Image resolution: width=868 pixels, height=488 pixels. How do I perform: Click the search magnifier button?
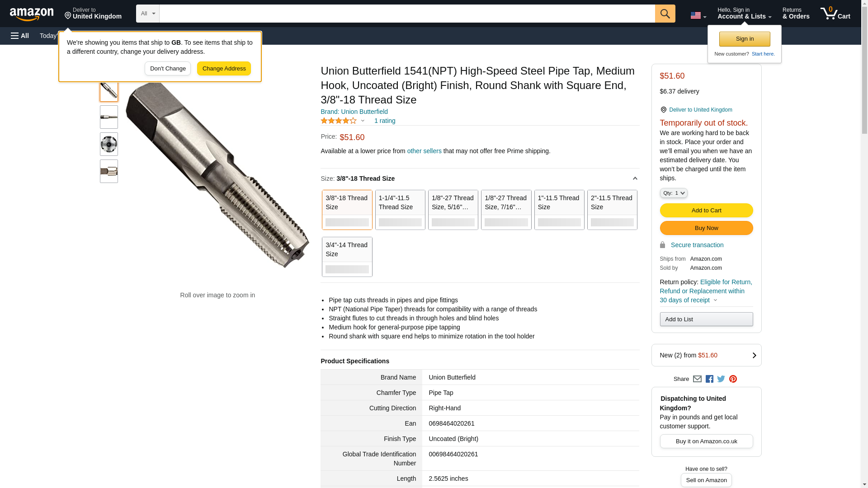(665, 14)
